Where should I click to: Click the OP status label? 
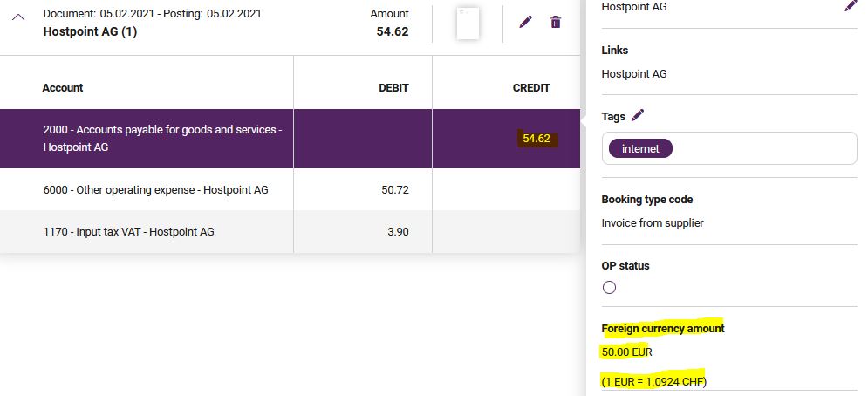[x=625, y=265]
